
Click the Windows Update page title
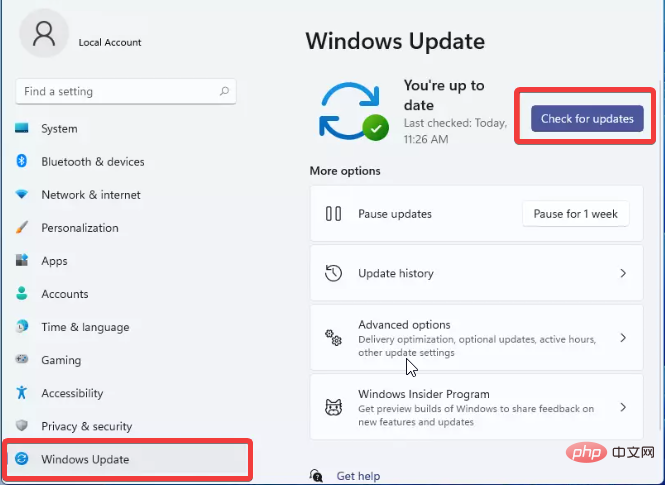[395, 41]
